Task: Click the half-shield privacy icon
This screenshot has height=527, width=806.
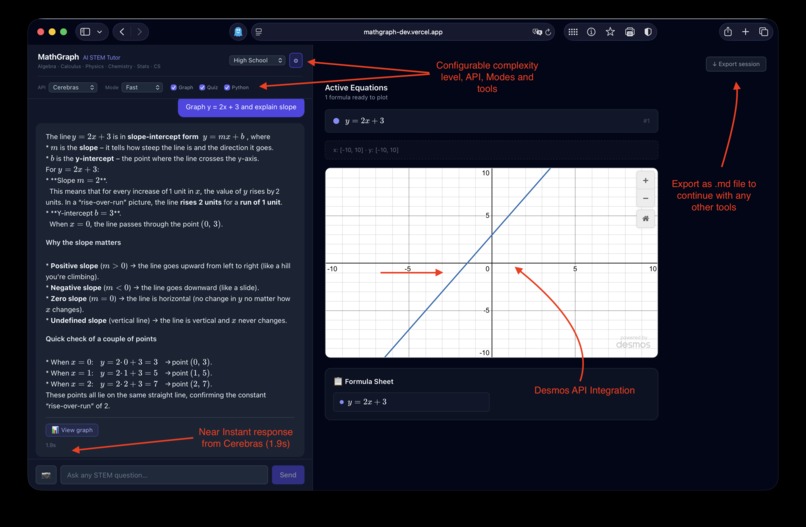Action: [648, 32]
